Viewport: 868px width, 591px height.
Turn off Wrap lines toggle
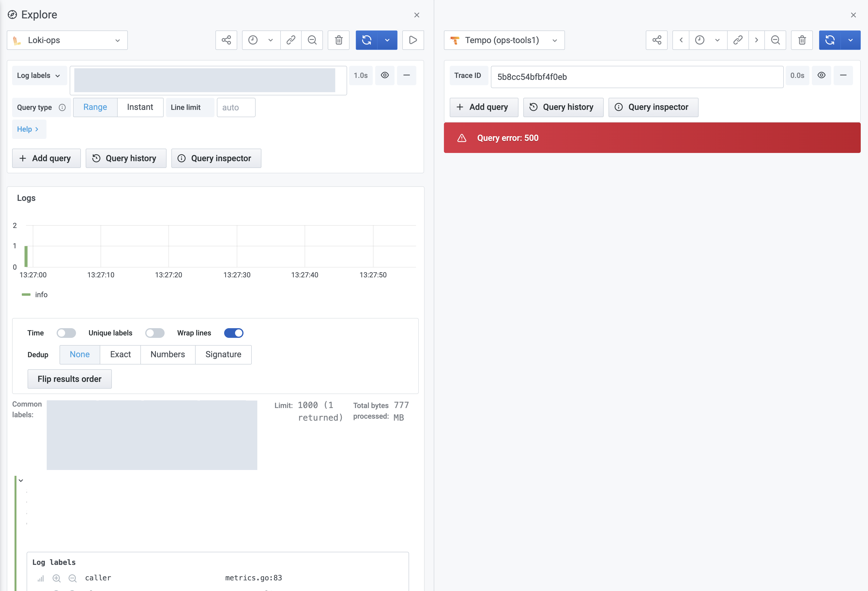(x=233, y=333)
